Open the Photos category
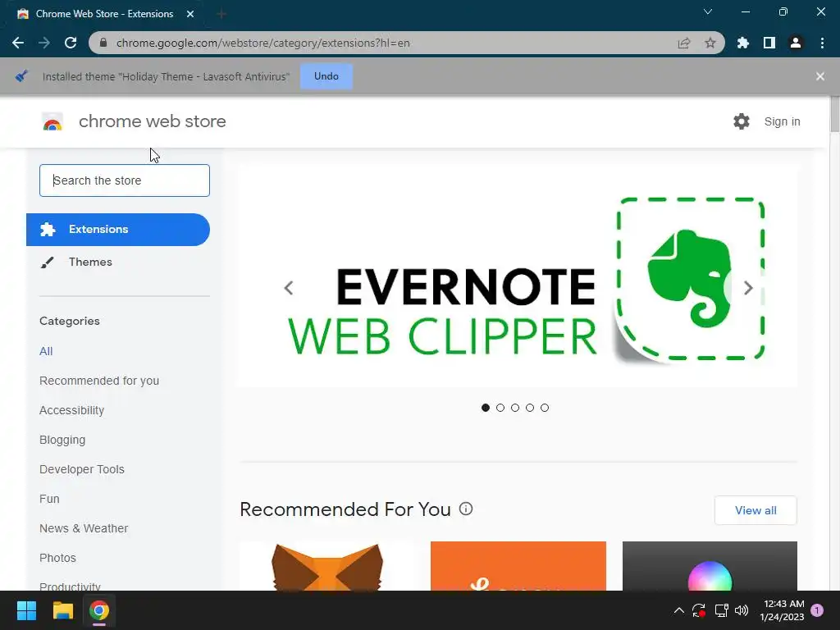The image size is (840, 630). tap(58, 558)
